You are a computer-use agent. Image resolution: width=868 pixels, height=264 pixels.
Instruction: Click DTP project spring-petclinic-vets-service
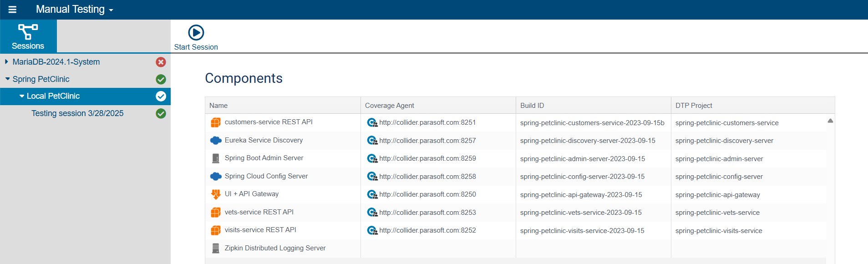tap(718, 213)
